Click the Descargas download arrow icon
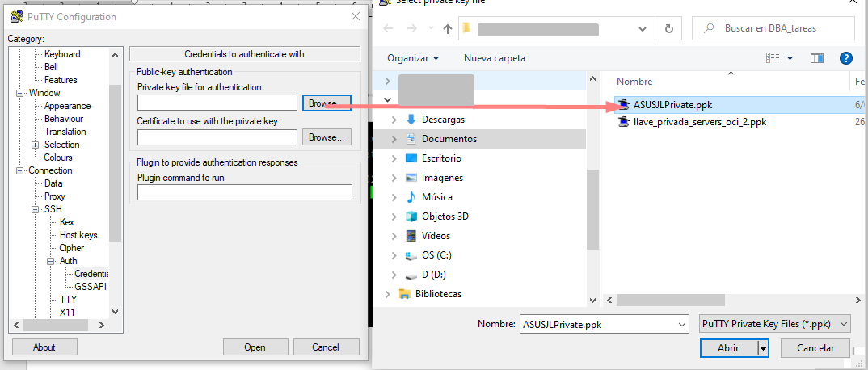 411,119
